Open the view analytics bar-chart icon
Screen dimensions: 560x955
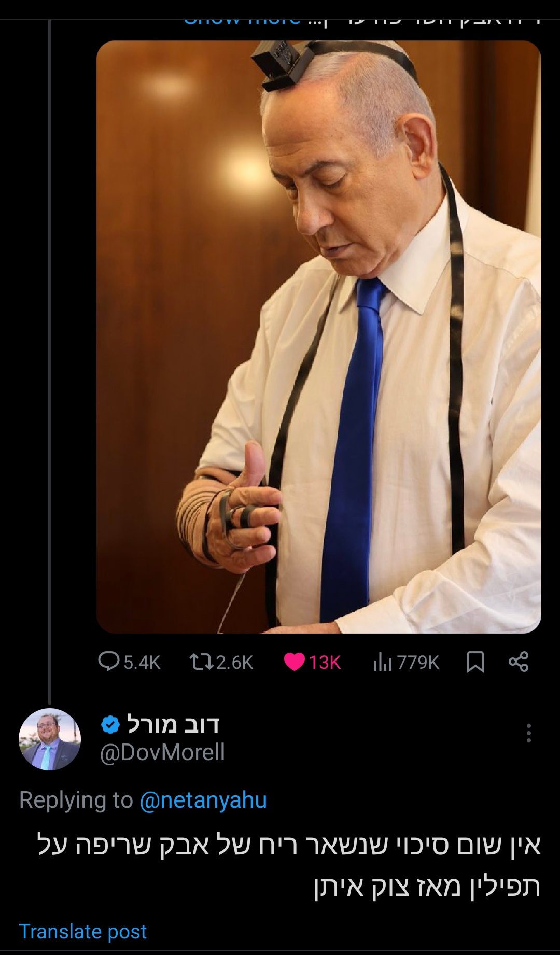coord(382,662)
